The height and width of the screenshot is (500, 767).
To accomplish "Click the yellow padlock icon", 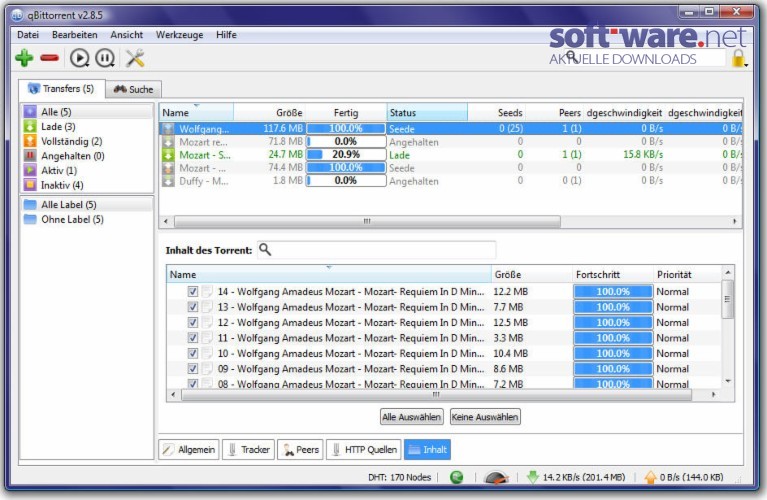I will click(x=738, y=58).
